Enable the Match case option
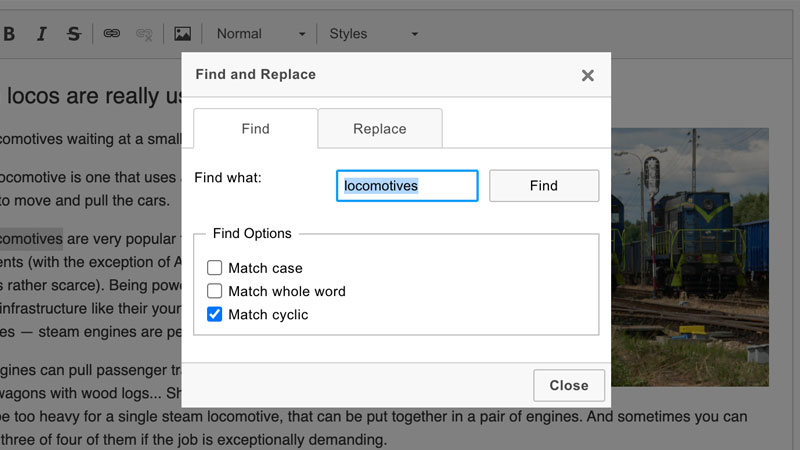The height and width of the screenshot is (450, 800). pyautogui.click(x=214, y=268)
